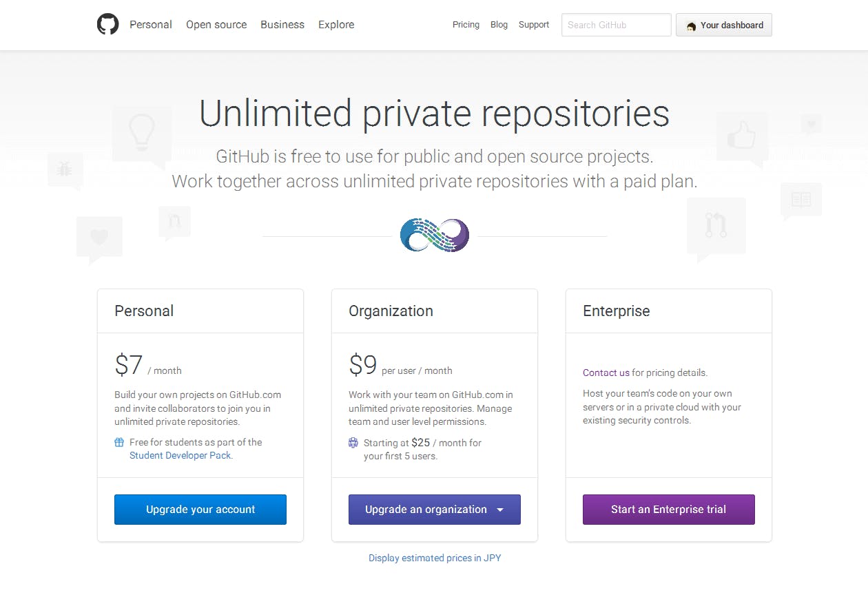Expand the Upgrade an organization dropdown arrow
The width and height of the screenshot is (868, 606).
click(500, 510)
